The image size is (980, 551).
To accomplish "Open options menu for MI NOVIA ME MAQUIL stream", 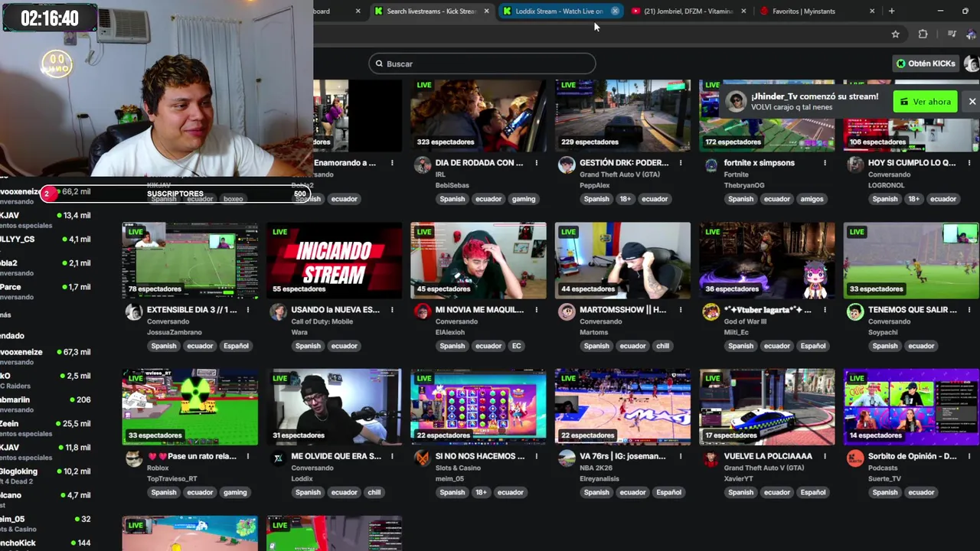I will point(536,310).
